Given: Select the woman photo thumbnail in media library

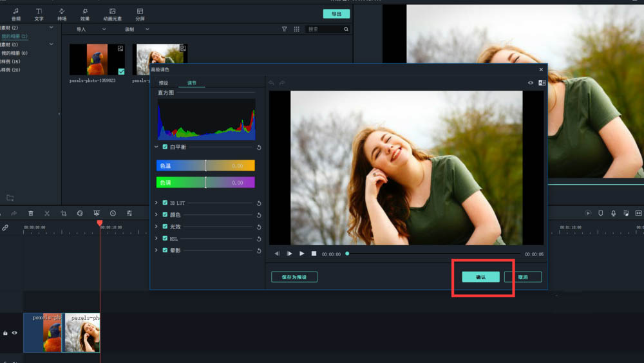Looking at the screenshot, I should (160, 53).
